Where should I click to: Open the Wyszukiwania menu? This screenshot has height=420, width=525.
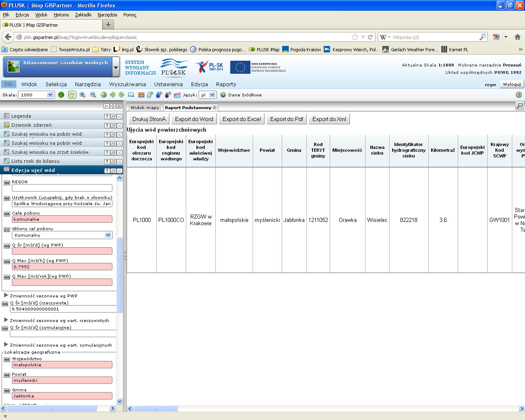tap(128, 84)
